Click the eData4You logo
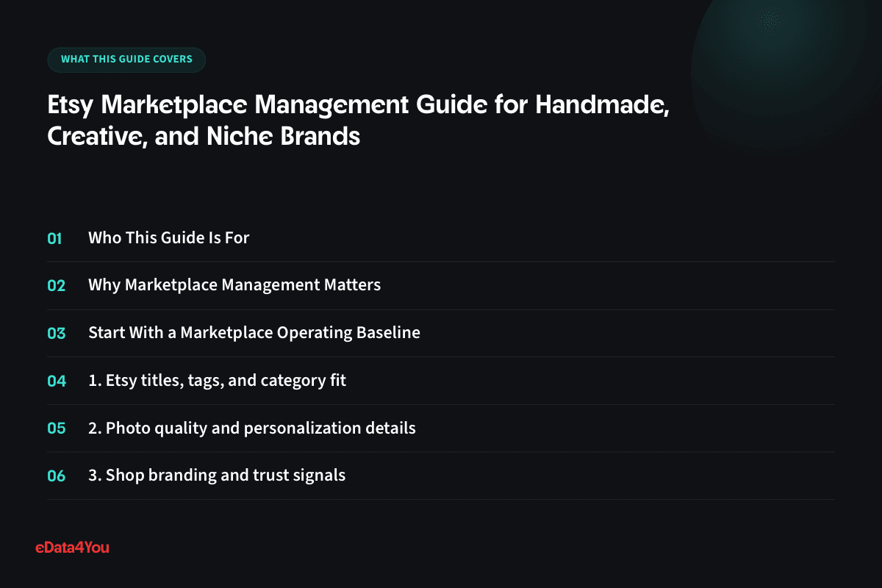This screenshot has width=882, height=588. point(72,547)
